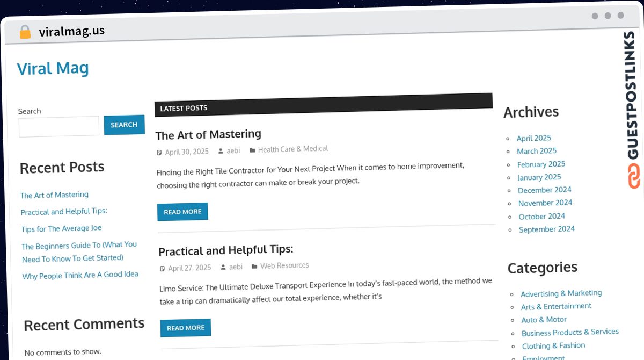Click folder icon beside Health Care & Medical
The width and height of the screenshot is (644, 360).
pyautogui.click(x=252, y=150)
